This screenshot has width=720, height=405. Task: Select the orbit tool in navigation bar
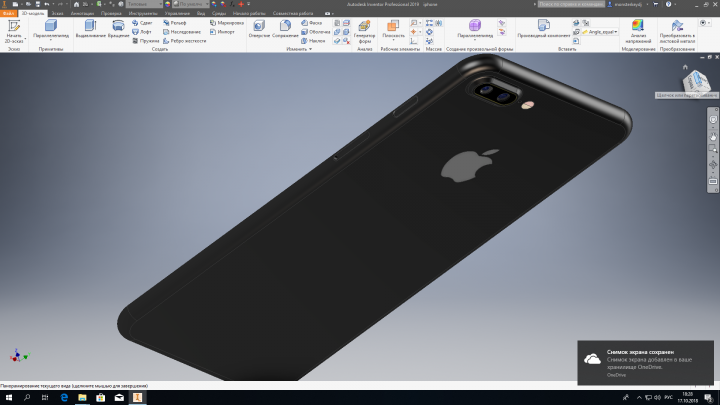pos(713,164)
